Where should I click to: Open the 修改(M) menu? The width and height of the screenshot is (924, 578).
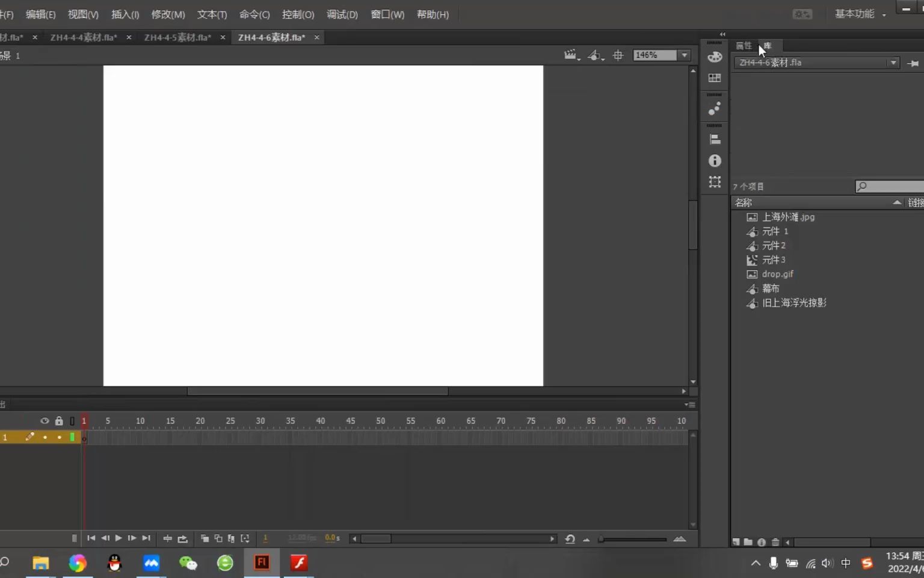[x=168, y=14]
